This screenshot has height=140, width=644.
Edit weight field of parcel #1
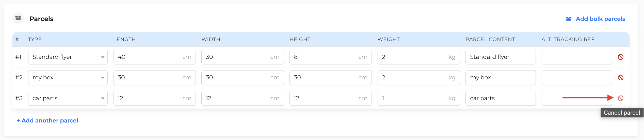point(418,57)
